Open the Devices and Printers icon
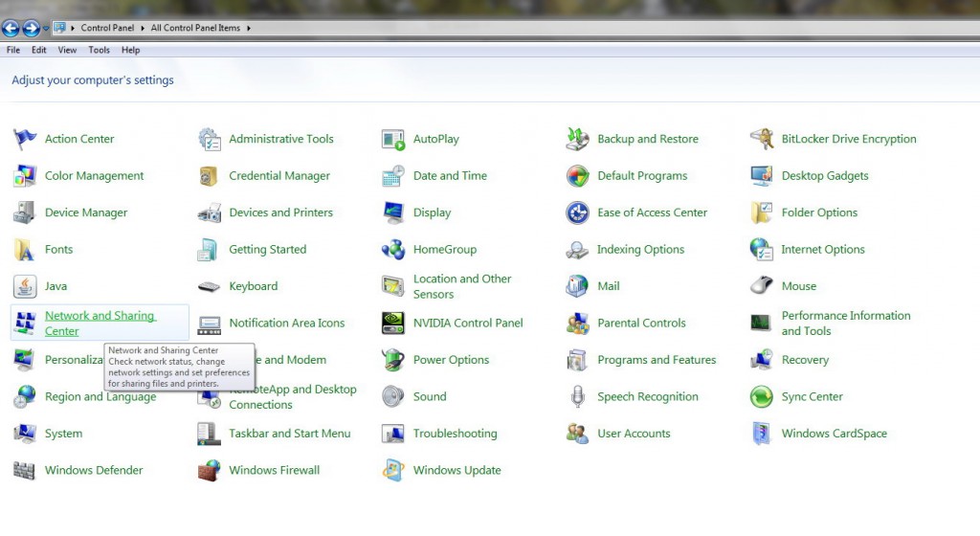Viewport: 980px width, 536px height. tap(209, 212)
